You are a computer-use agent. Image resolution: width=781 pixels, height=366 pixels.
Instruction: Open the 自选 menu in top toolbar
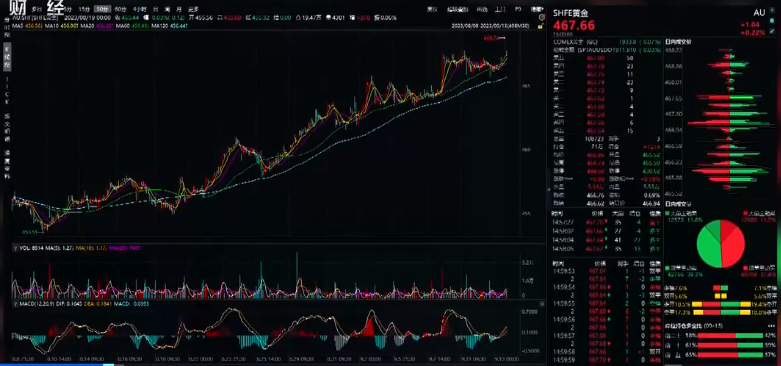(x=482, y=9)
